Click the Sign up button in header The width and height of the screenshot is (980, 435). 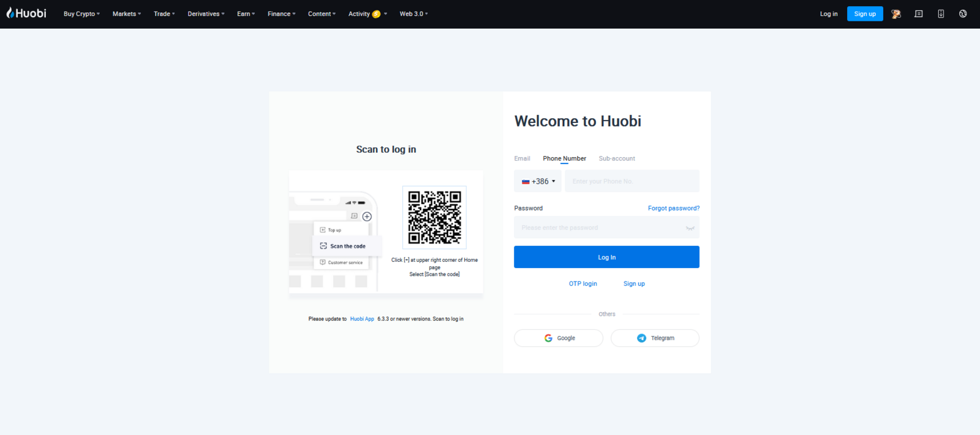coord(865,13)
